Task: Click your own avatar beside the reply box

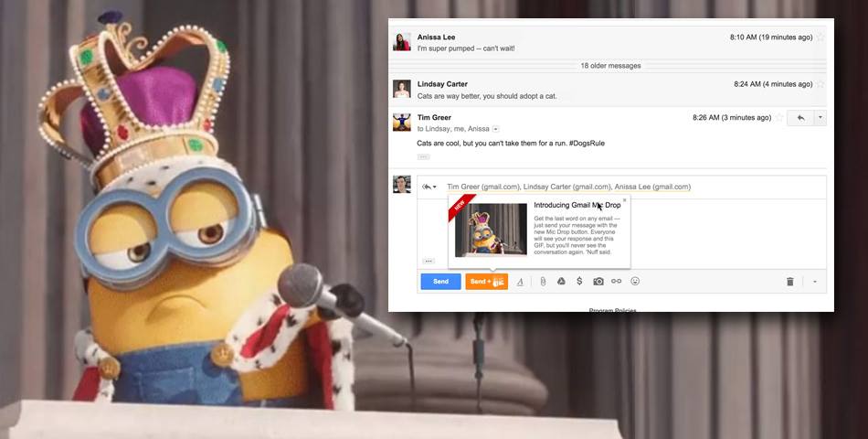Action: pos(402,184)
